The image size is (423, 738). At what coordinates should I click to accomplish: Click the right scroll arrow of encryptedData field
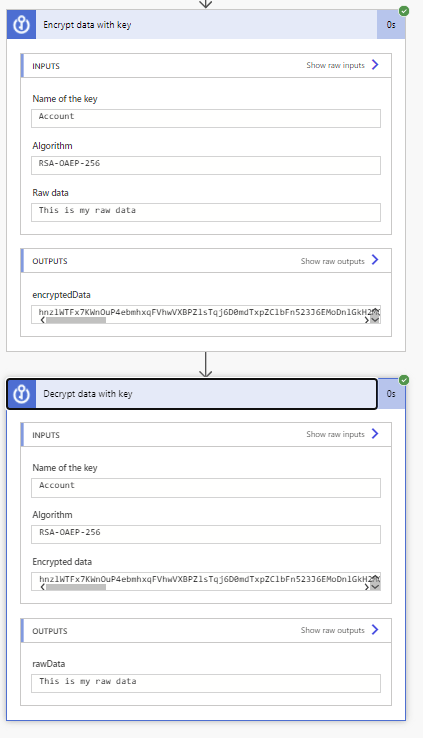pyautogui.click(x=367, y=320)
